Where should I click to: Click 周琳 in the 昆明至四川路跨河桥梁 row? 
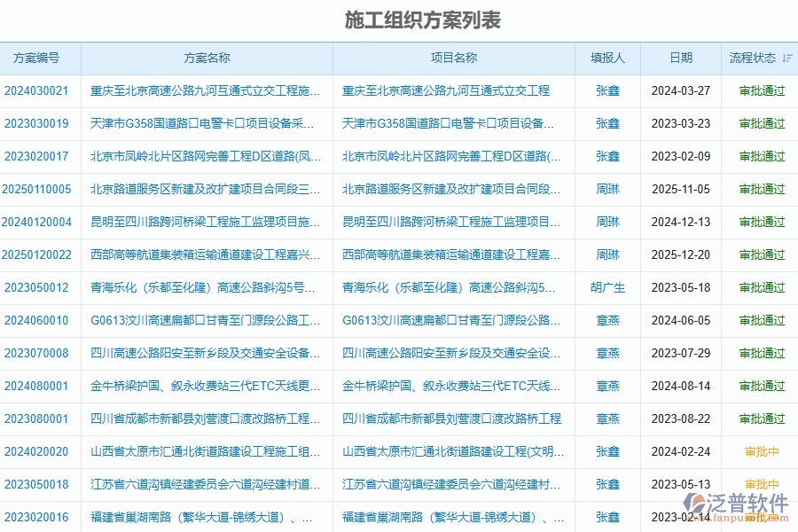point(608,223)
